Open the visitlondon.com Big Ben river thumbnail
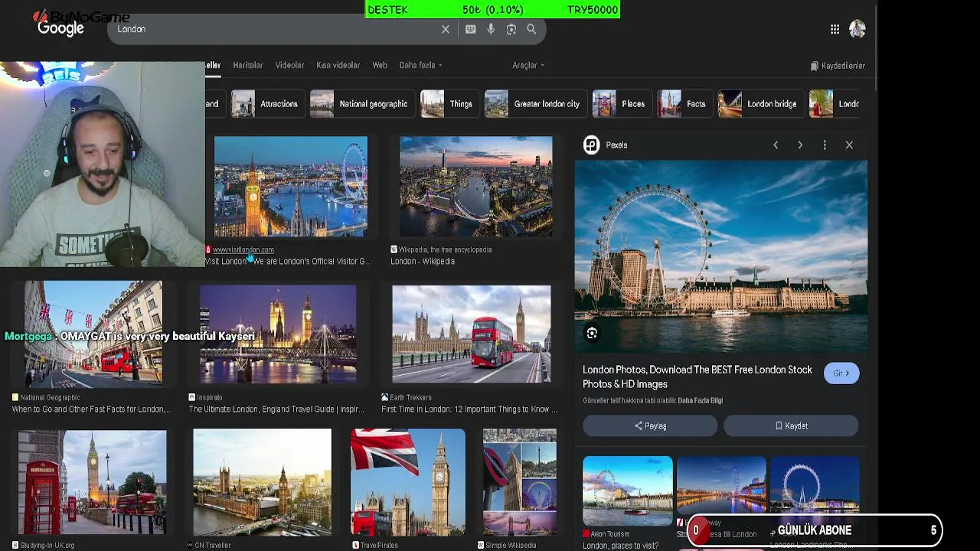This screenshot has height=551, width=980. (x=291, y=187)
